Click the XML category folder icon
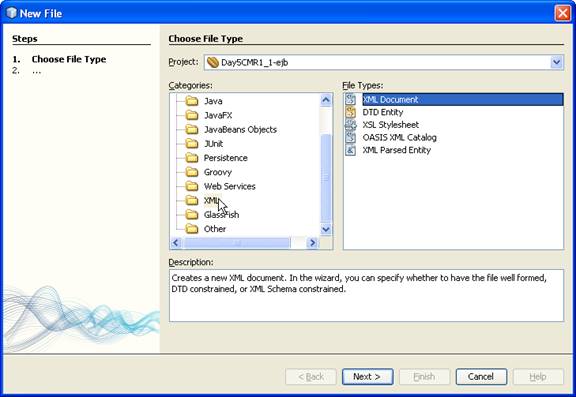 click(x=192, y=201)
